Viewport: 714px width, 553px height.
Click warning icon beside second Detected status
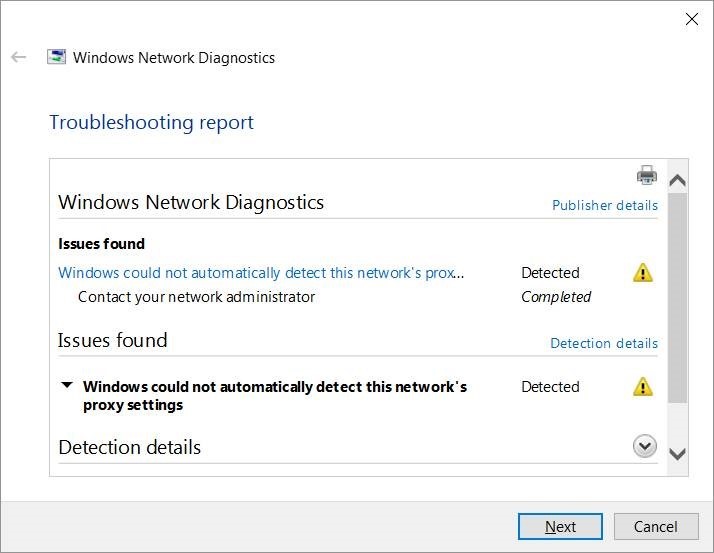pos(643,387)
